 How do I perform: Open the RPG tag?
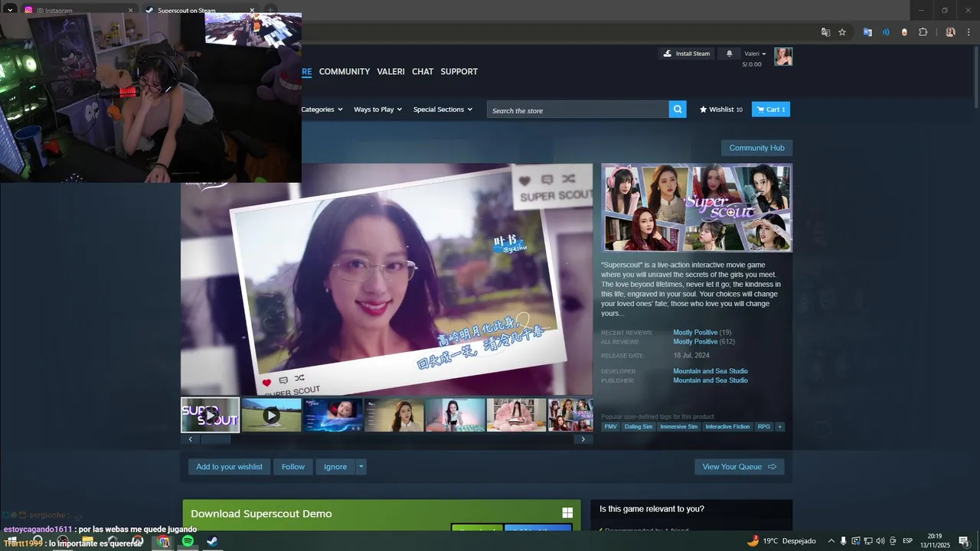tap(764, 426)
